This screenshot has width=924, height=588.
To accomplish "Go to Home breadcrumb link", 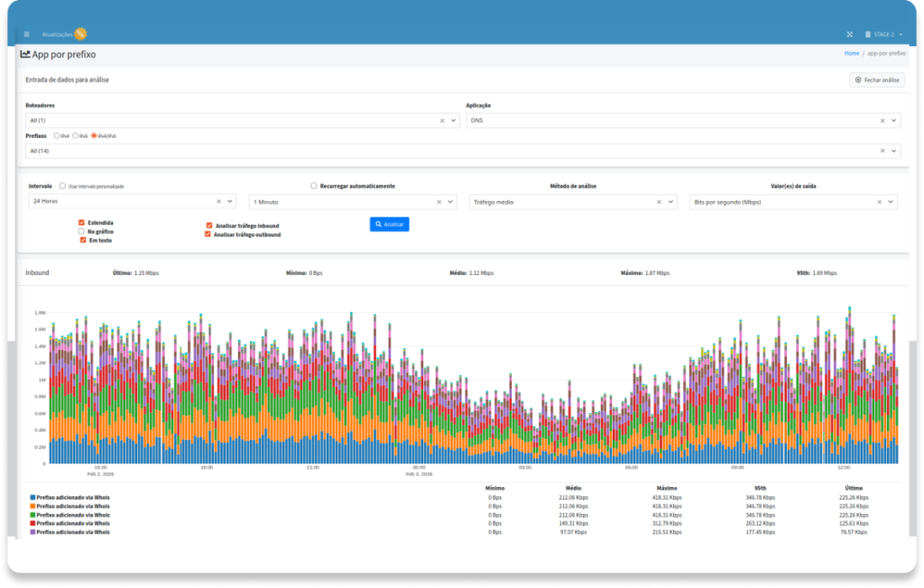I will click(x=851, y=53).
